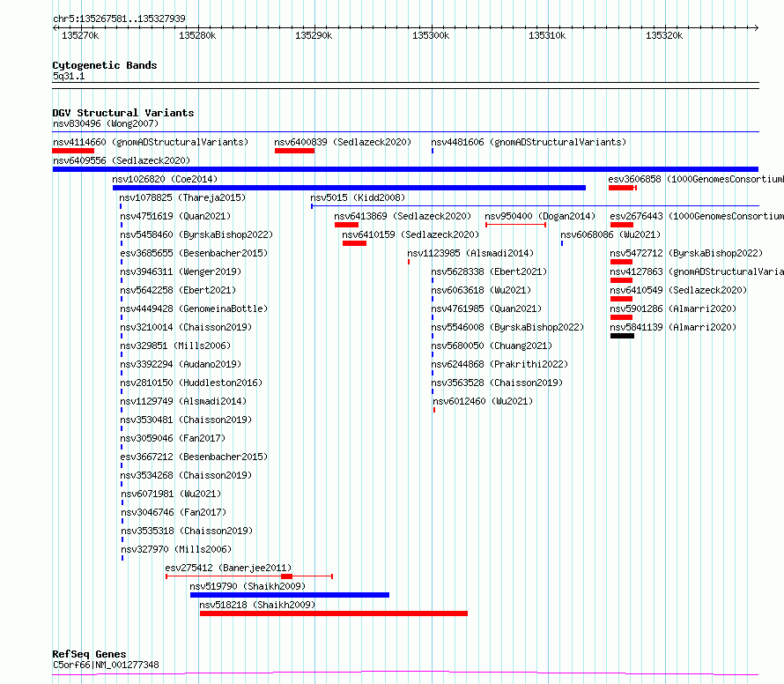
Task: Open nsv519790 (Shaikh2009) label
Action: coord(248,586)
